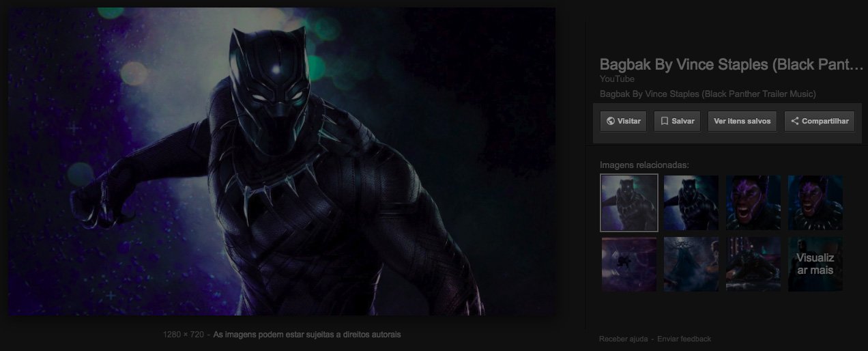Click the globe icon on Visitar
This screenshot has height=351, width=868.
pos(611,122)
